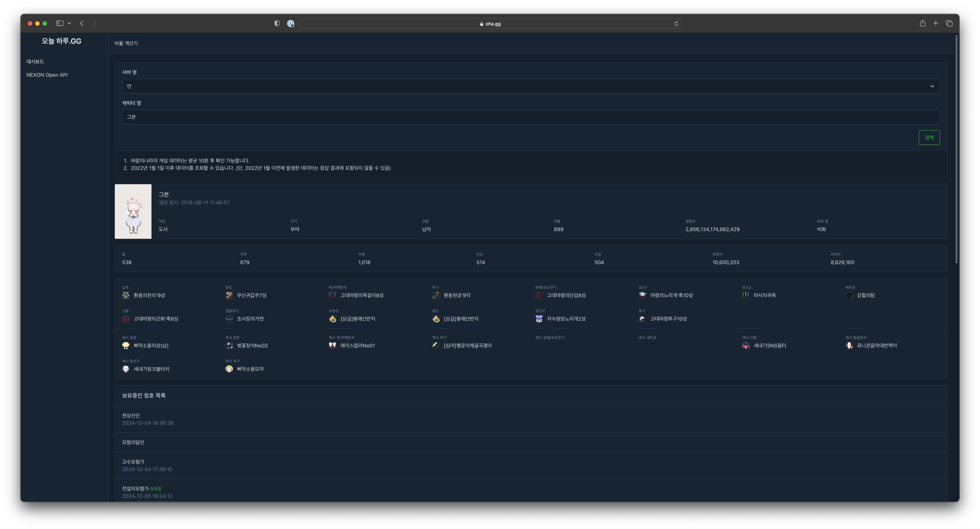This screenshot has height=529, width=980.
Task: Expand the sidebar button's chevron menu
Action: [x=69, y=24]
